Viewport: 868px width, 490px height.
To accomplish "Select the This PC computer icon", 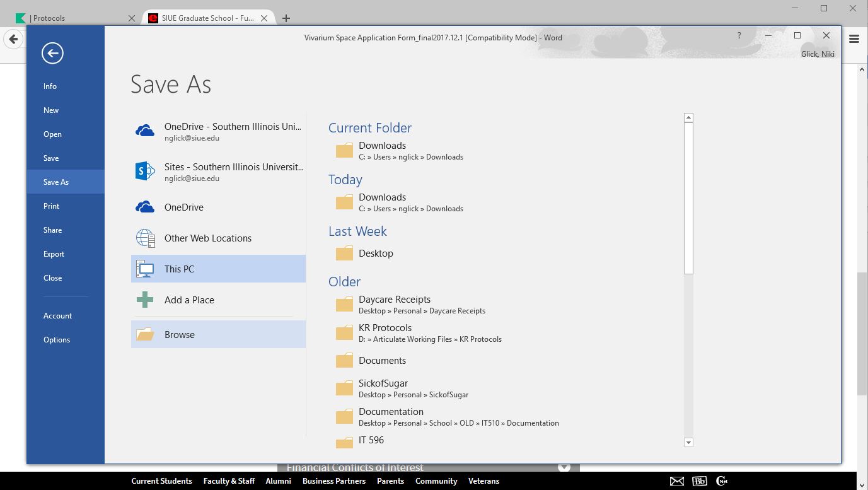I will pos(145,269).
